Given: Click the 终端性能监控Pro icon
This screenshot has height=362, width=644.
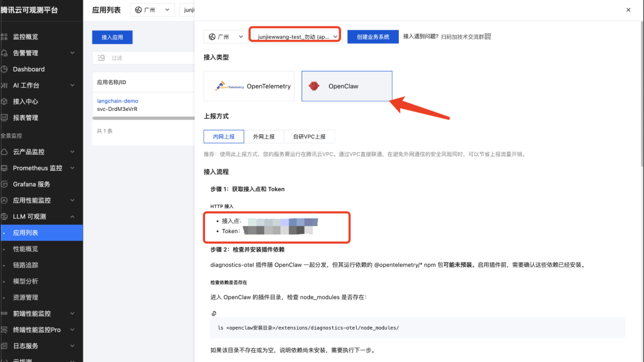Looking at the screenshot, I should (4, 330).
